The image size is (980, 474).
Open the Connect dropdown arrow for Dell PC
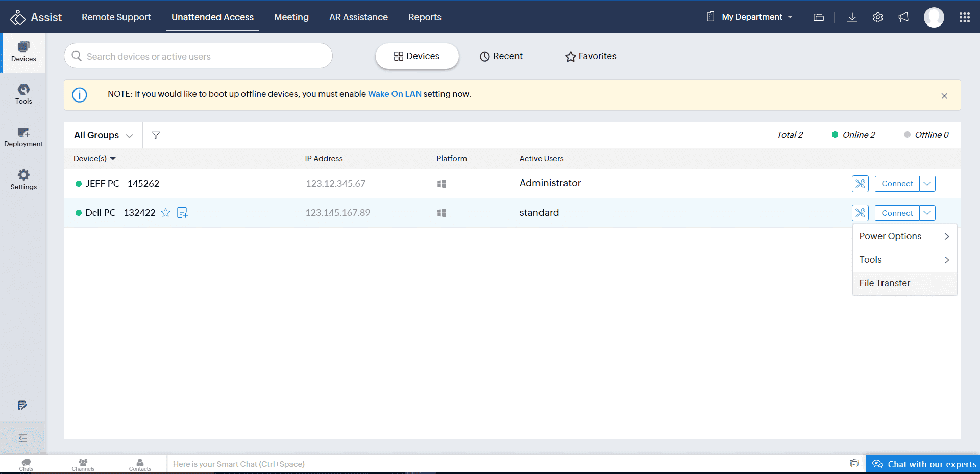tap(927, 213)
